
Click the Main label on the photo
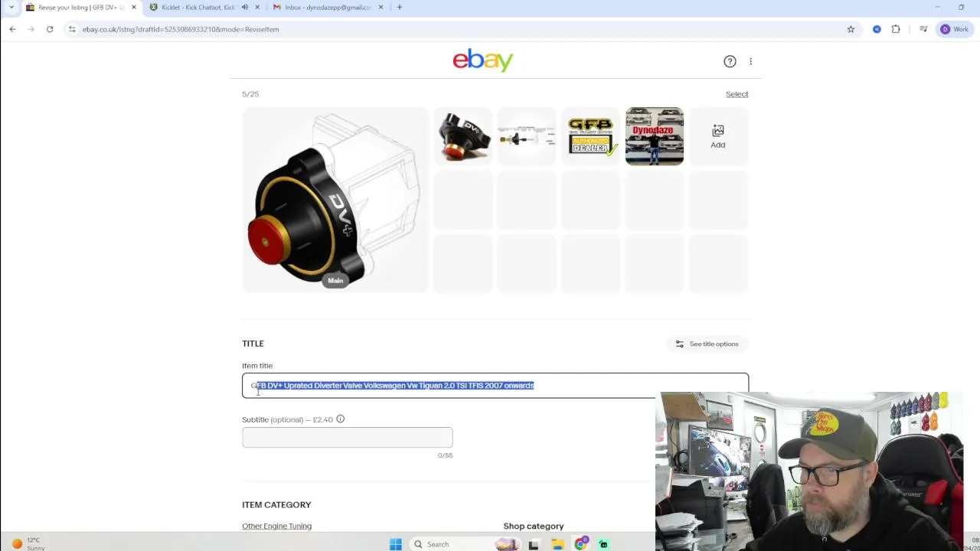coord(335,281)
